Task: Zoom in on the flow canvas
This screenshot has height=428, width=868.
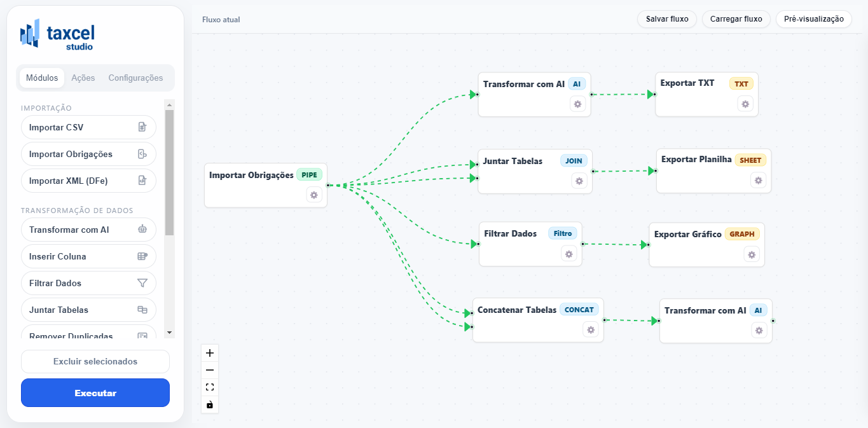Action: tap(210, 353)
